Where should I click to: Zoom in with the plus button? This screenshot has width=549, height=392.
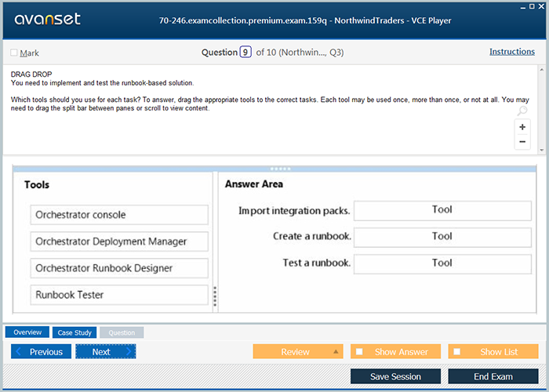522,127
